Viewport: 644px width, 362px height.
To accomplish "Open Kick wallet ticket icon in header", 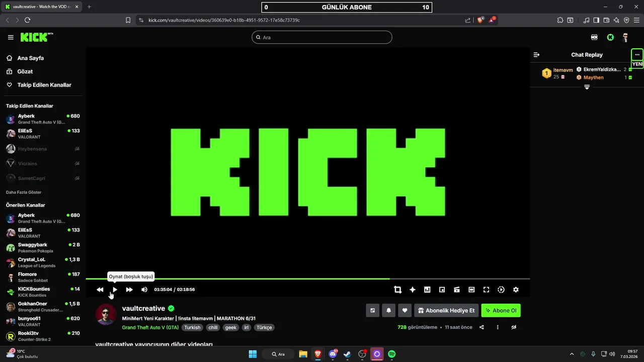I will 594,37.
